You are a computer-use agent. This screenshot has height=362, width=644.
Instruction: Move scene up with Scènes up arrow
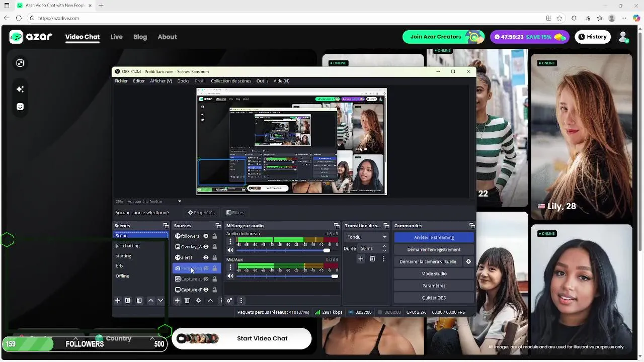click(x=150, y=300)
